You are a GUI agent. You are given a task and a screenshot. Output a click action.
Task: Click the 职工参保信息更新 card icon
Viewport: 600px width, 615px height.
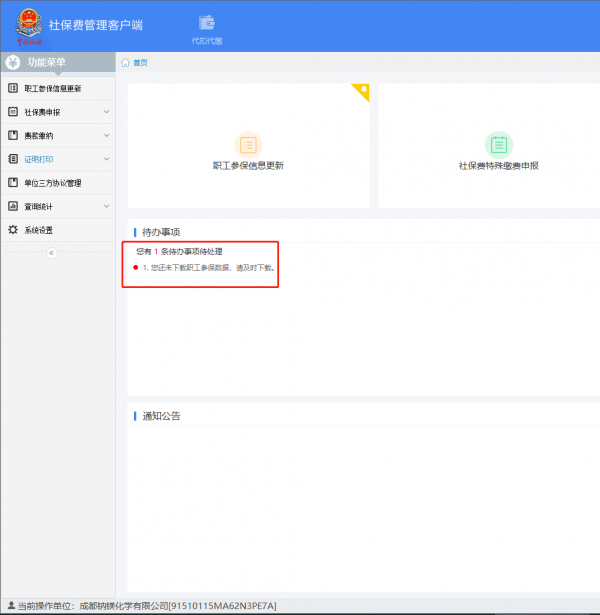248,144
